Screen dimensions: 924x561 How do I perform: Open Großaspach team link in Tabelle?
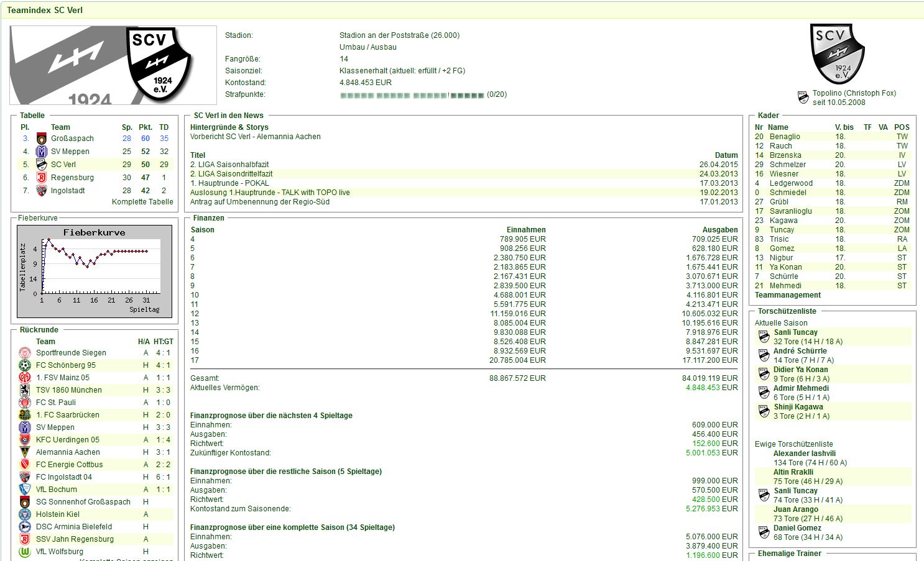coord(72,139)
